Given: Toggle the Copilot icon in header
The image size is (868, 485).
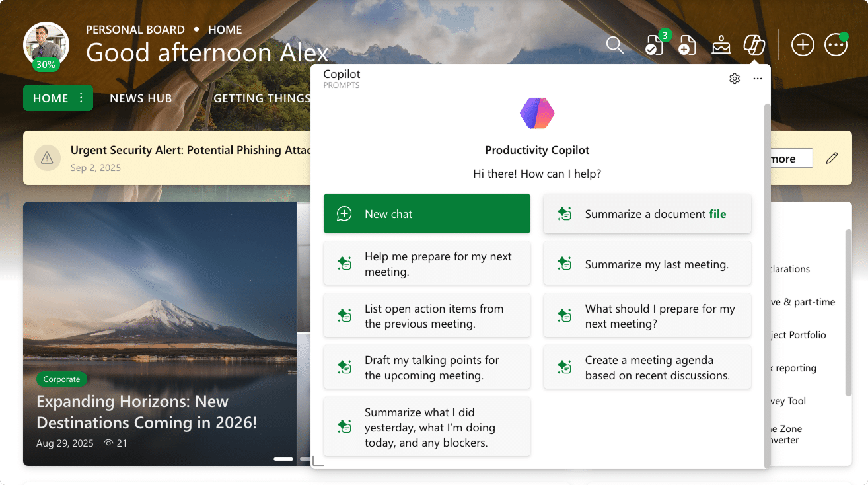Looking at the screenshot, I should click(754, 45).
